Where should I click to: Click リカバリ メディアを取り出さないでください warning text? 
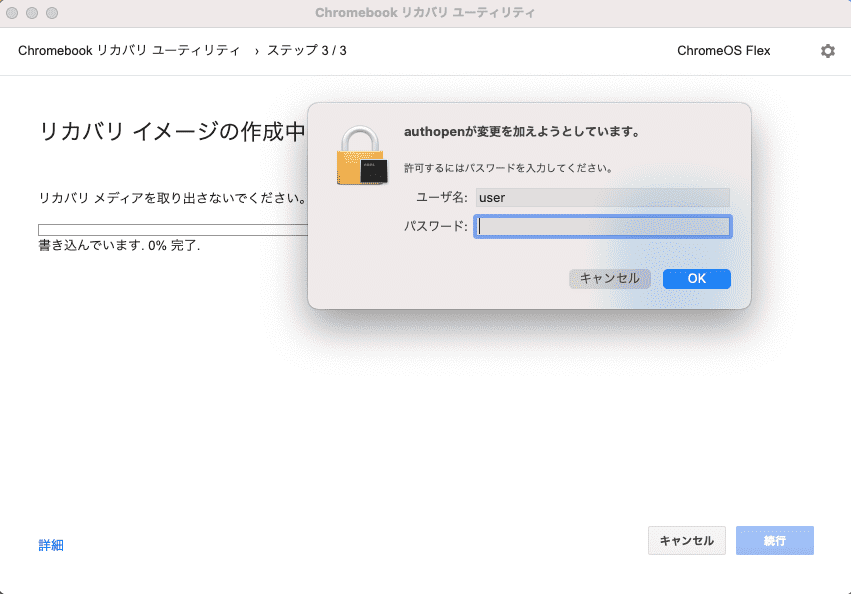coord(173,198)
